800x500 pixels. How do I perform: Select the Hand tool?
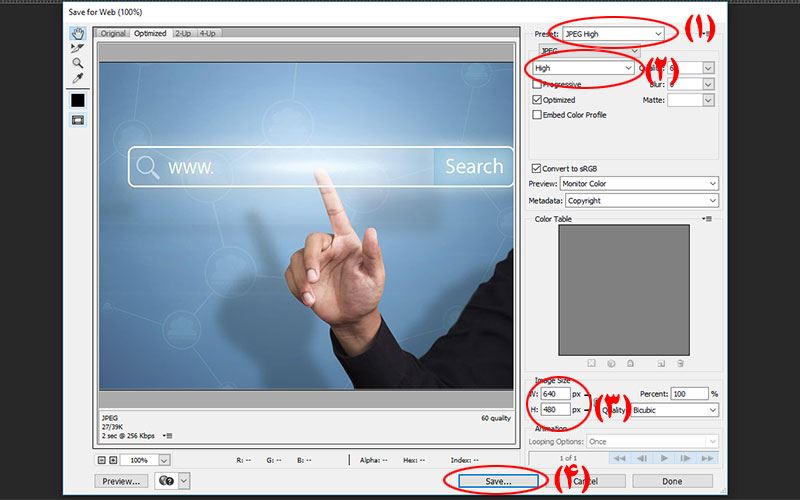tap(78, 34)
